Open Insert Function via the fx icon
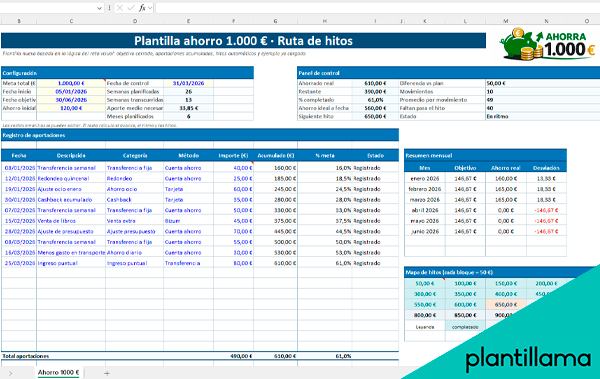The width and height of the screenshot is (600, 379). (x=142, y=8)
